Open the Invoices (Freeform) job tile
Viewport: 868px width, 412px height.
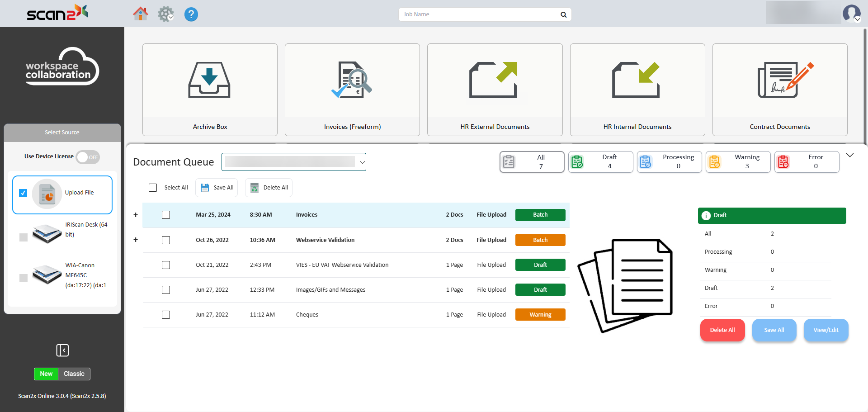click(x=352, y=90)
